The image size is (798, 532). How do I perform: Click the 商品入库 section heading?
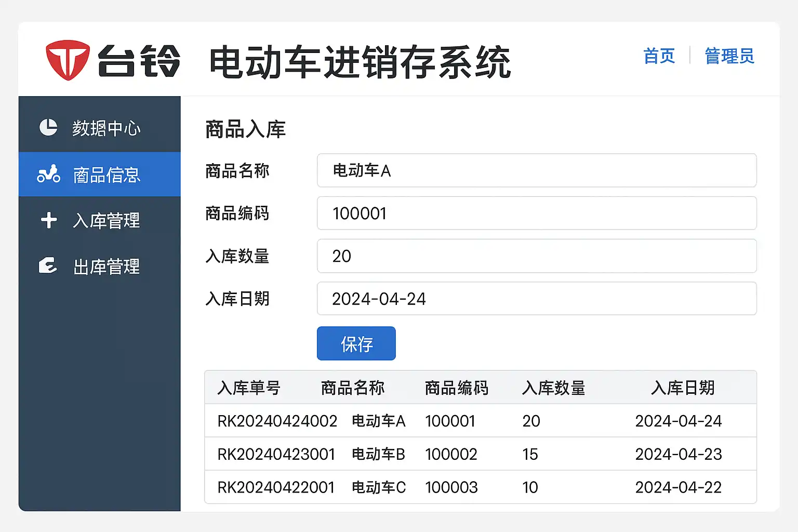[x=246, y=129]
